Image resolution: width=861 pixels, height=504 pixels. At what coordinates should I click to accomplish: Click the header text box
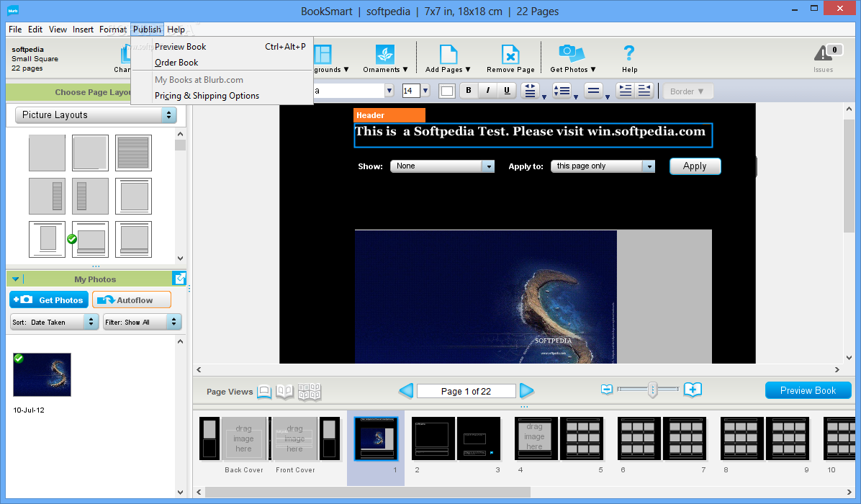(533, 135)
